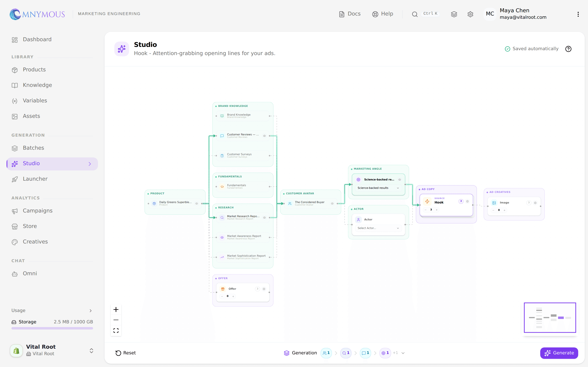Open Hook node gear settings
Viewport: 588px width, 367px height.
(x=468, y=201)
